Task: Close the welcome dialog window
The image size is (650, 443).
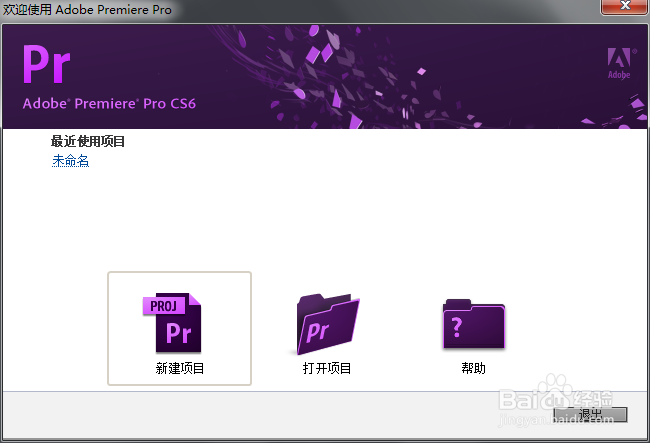Action: [625, 6]
